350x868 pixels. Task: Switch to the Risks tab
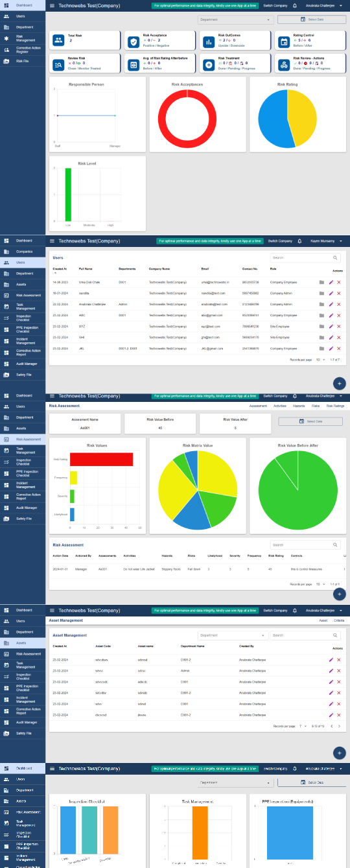[316, 406]
